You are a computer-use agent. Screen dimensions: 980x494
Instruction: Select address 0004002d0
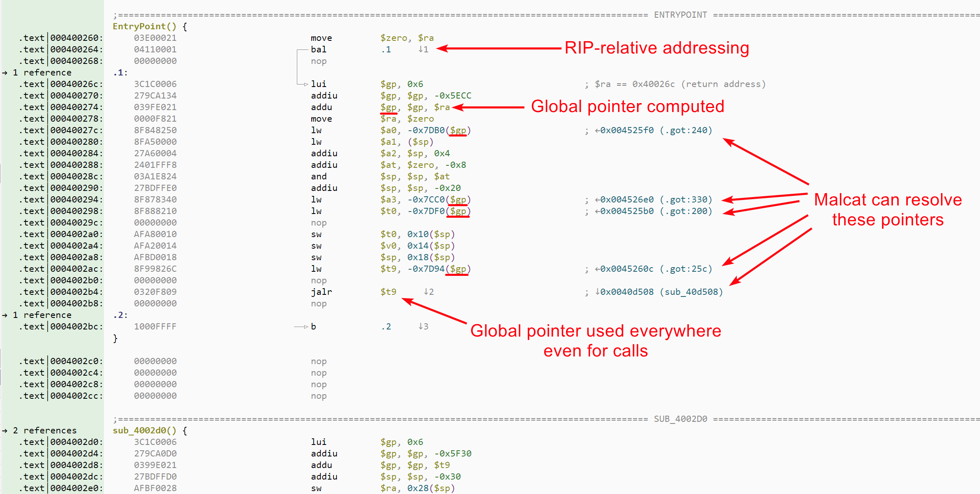(x=76, y=442)
